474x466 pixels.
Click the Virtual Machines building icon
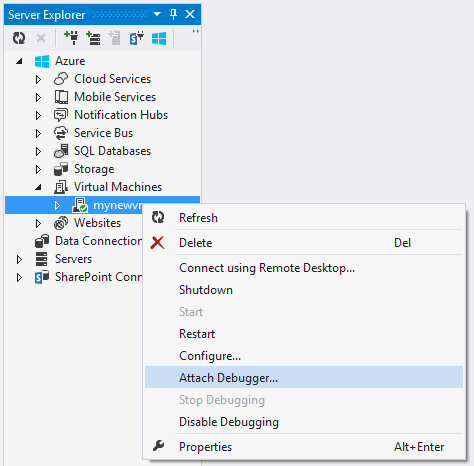(x=61, y=187)
